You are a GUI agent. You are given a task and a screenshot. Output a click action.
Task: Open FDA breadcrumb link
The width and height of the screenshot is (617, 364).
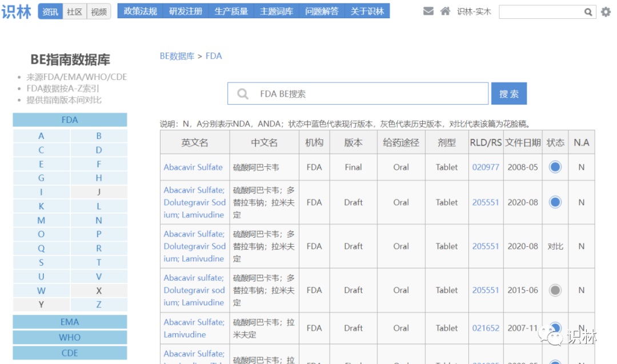214,56
